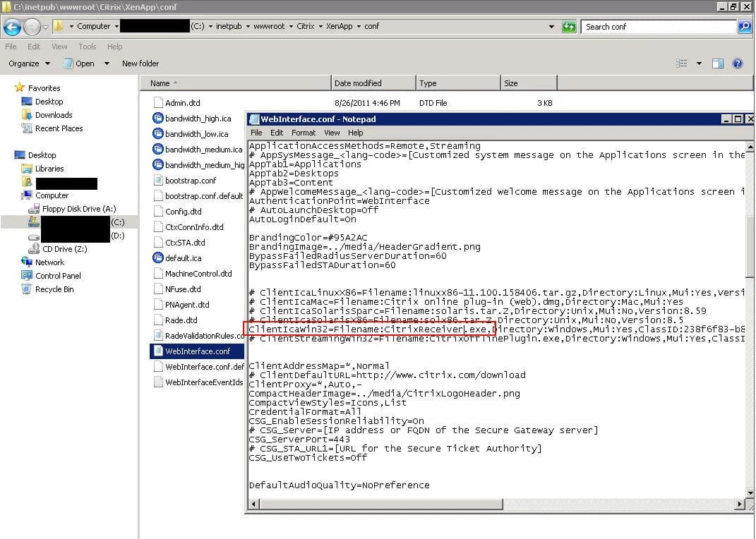Open the Organize dropdown
Viewport: 756px width, 539px height.
click(29, 63)
